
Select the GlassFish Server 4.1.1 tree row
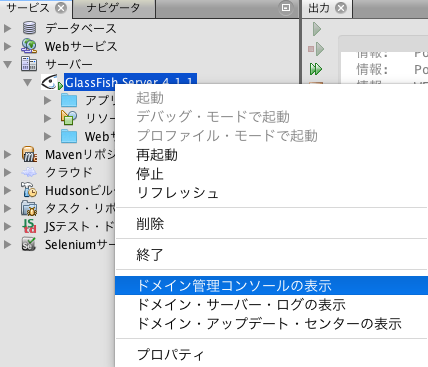[x=130, y=82]
